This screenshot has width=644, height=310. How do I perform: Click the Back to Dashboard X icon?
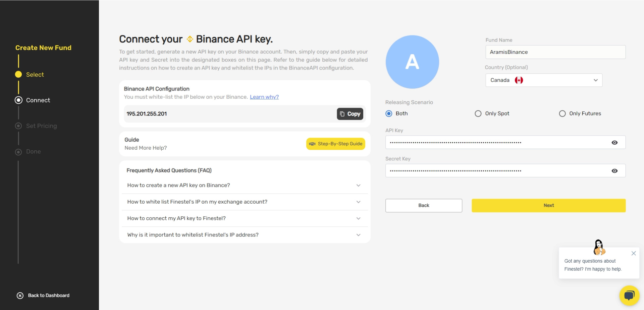pos(20,296)
